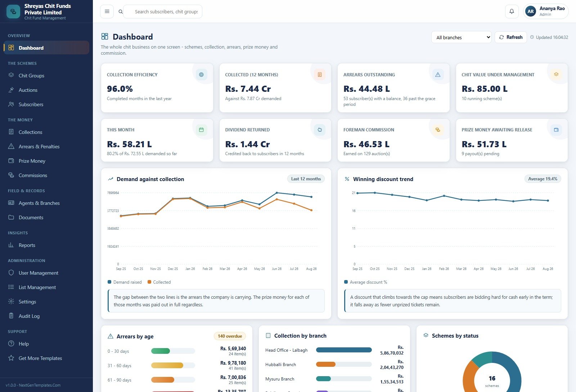Viewport: 576px width, 392px height.
Task: Click the Arrears & Penalties triangle icon
Action: click(x=11, y=146)
